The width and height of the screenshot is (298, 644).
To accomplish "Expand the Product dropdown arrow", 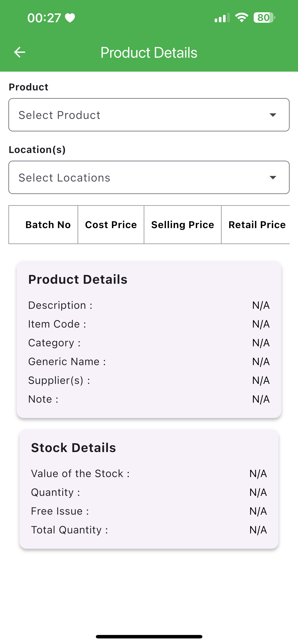I will click(273, 115).
